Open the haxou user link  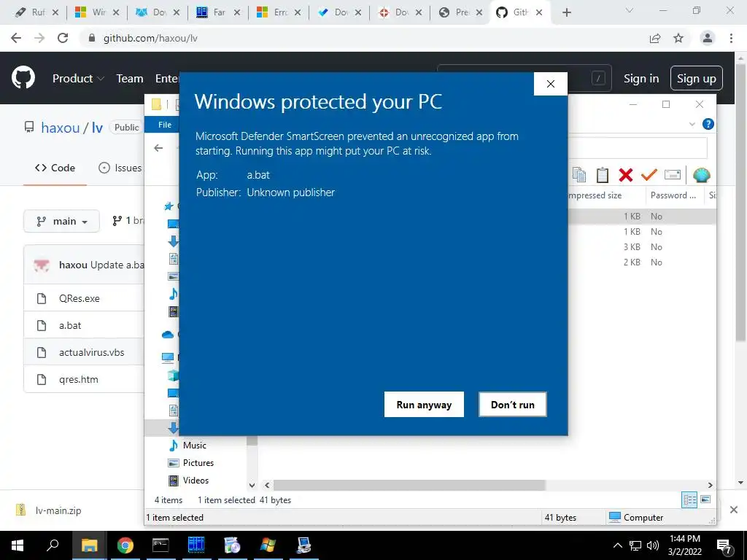pyautogui.click(x=60, y=128)
